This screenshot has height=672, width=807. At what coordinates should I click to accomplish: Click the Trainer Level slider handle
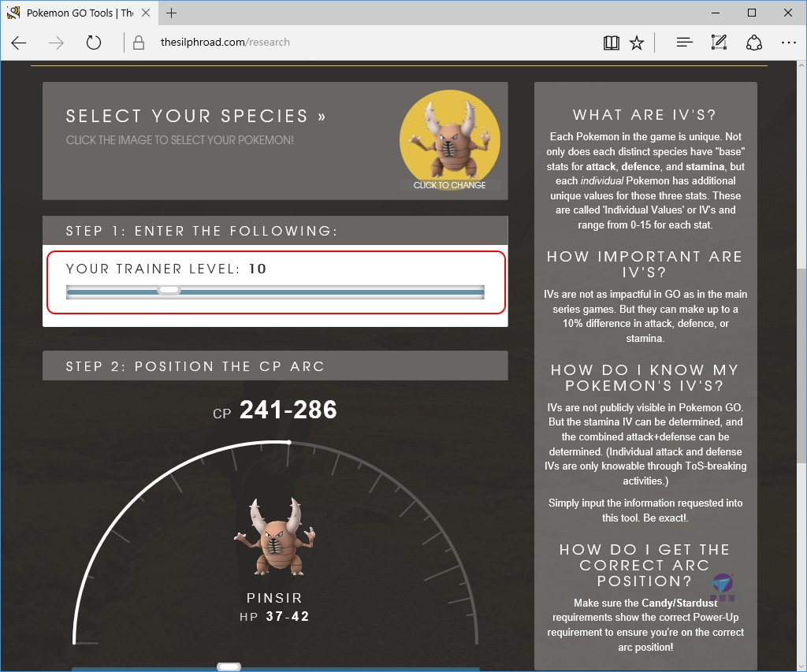[x=169, y=290]
